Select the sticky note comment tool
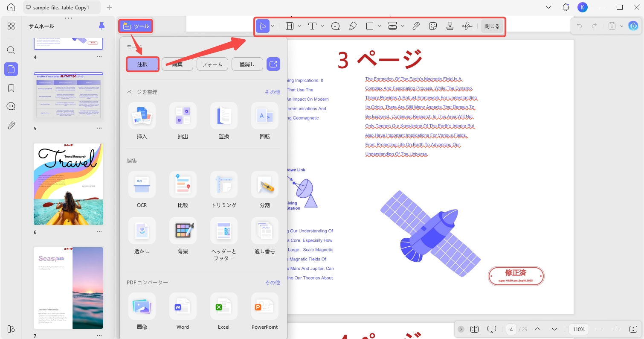Screen dimensions: 644x339 pos(336,26)
